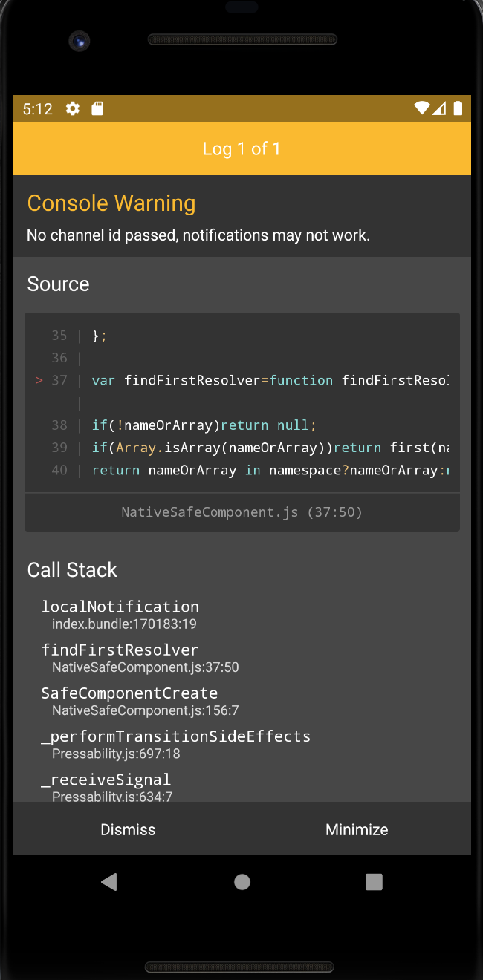The width and height of the screenshot is (483, 980).
Task: Tap the Android home circle icon
Action: tap(242, 881)
